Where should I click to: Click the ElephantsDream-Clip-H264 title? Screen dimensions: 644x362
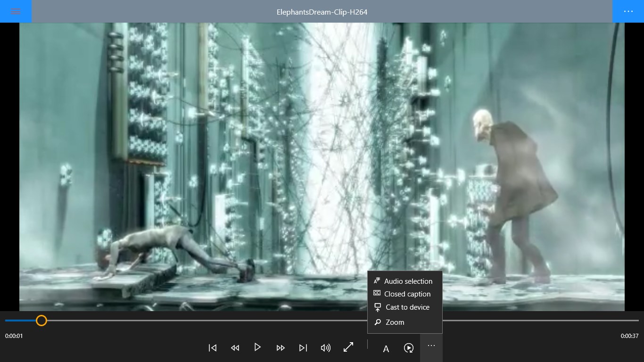[322, 12]
